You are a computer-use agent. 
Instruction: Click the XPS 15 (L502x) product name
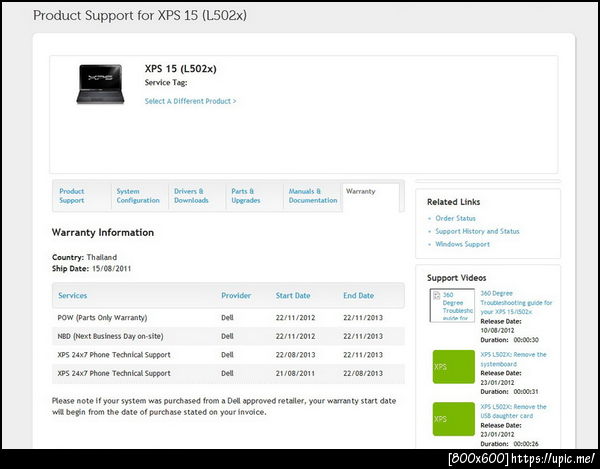[180, 68]
